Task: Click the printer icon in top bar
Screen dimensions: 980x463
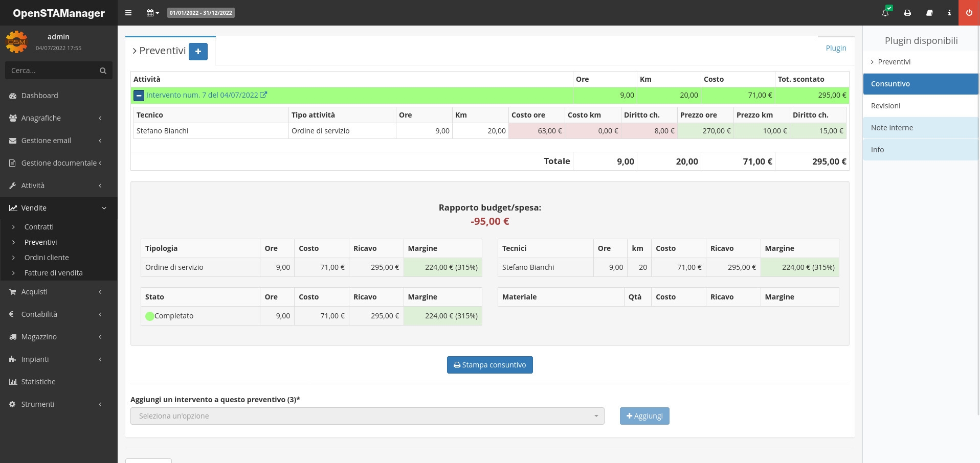Action: 907,13
